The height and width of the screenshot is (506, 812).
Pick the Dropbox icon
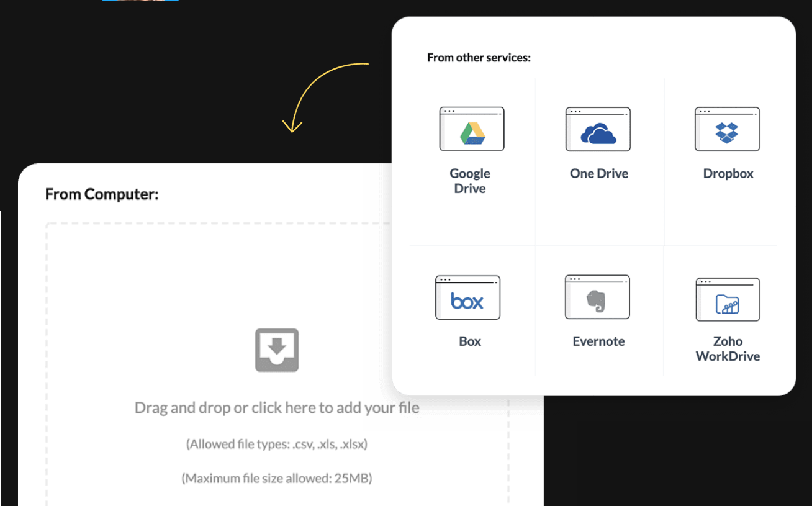coord(727,129)
